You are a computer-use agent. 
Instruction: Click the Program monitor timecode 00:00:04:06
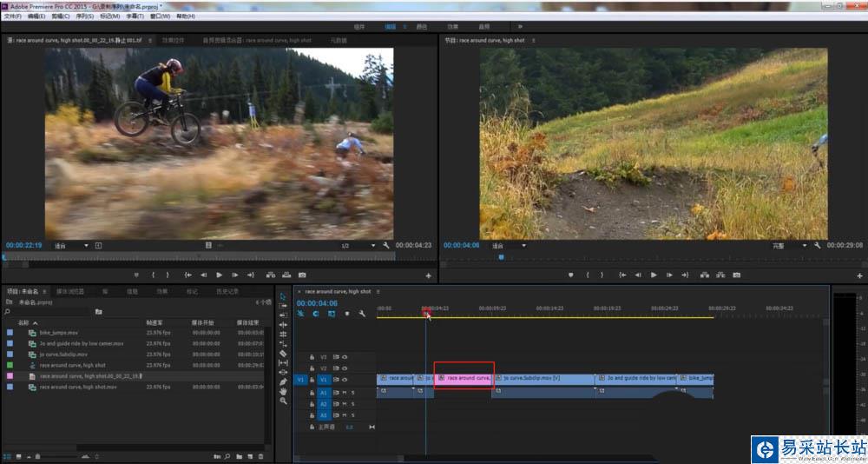point(461,246)
